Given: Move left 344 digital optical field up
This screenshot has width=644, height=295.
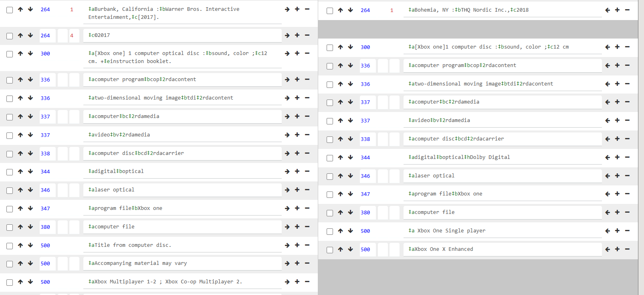Looking at the screenshot, I should 20,171.
